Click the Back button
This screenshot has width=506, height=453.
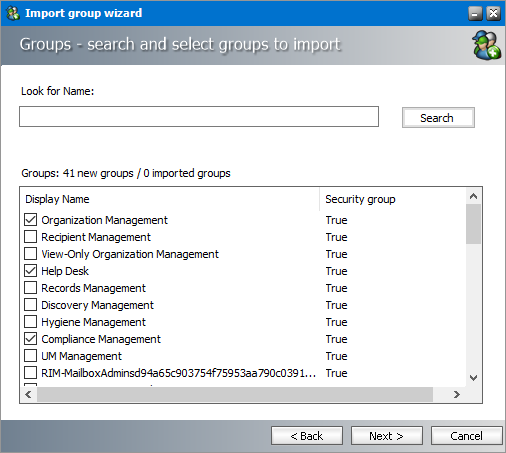pos(307,436)
